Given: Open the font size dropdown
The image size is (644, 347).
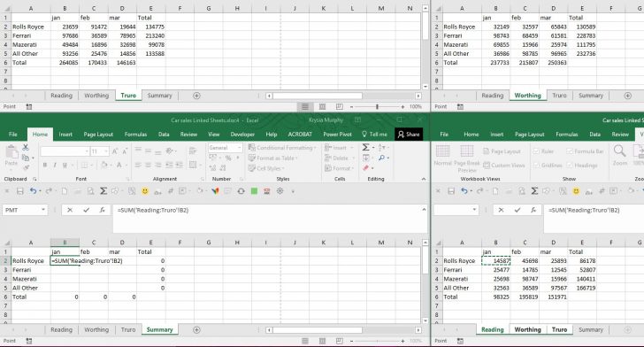Looking at the screenshot, I should 106,151.
